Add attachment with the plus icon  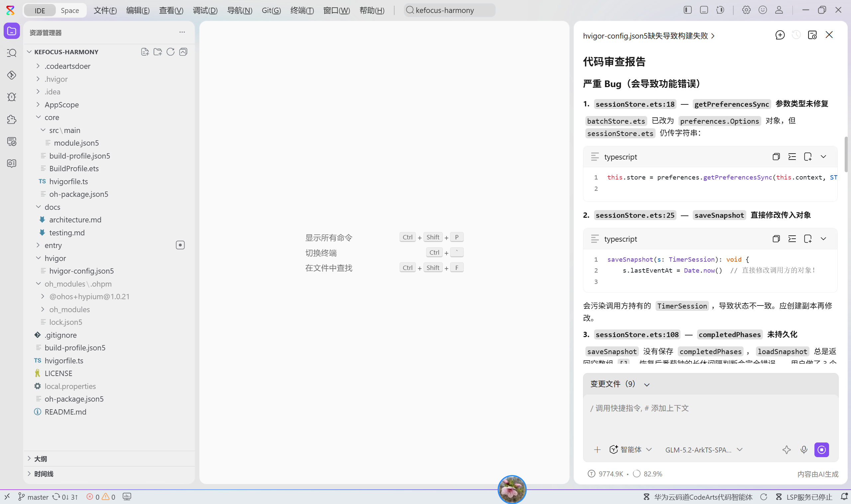(x=597, y=450)
